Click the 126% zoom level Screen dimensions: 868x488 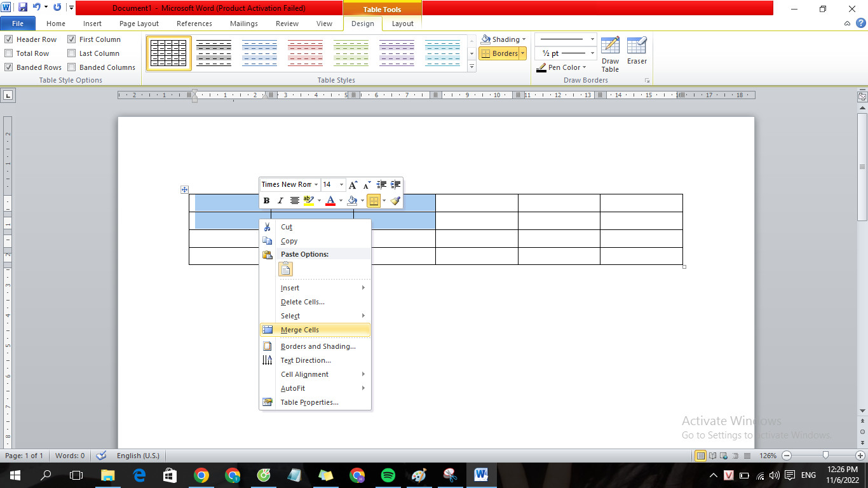[x=768, y=456]
